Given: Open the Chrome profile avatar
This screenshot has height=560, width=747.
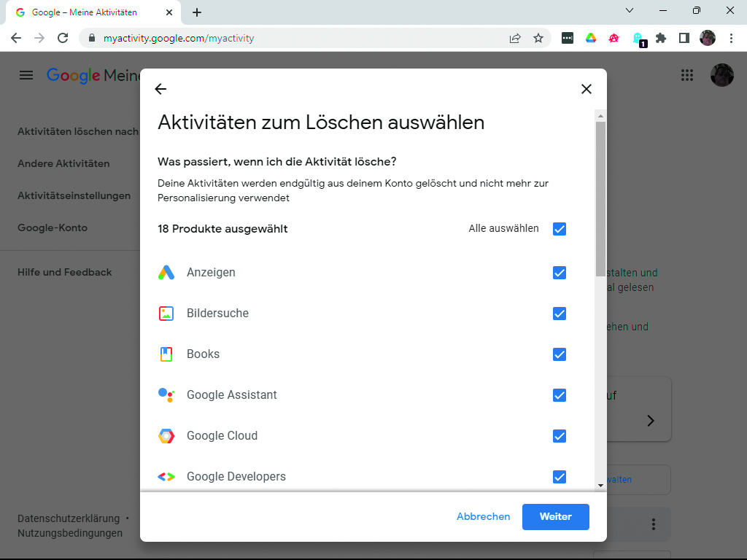Looking at the screenshot, I should click(x=708, y=38).
